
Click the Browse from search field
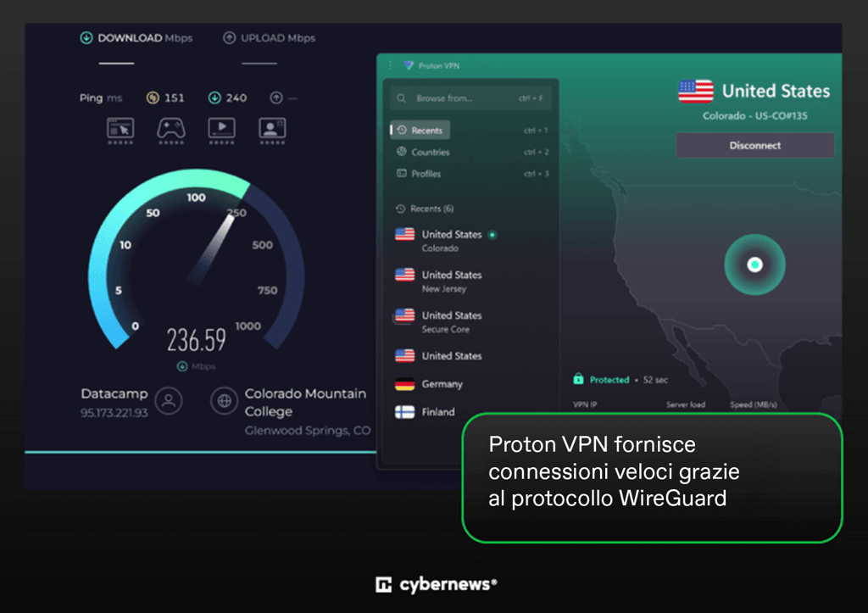pos(470,98)
